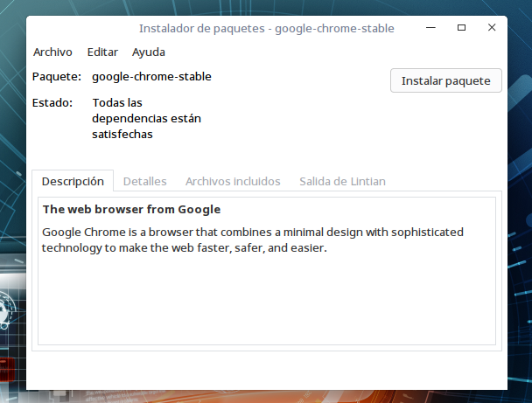The height and width of the screenshot is (403, 532).
Task: Open the Editar menu
Action: (102, 52)
